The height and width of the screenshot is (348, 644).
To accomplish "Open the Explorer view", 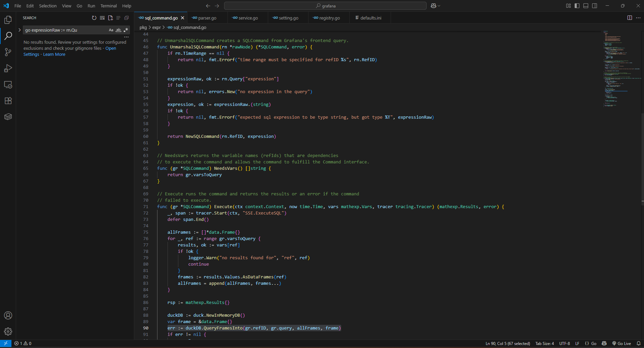I will tap(8, 20).
